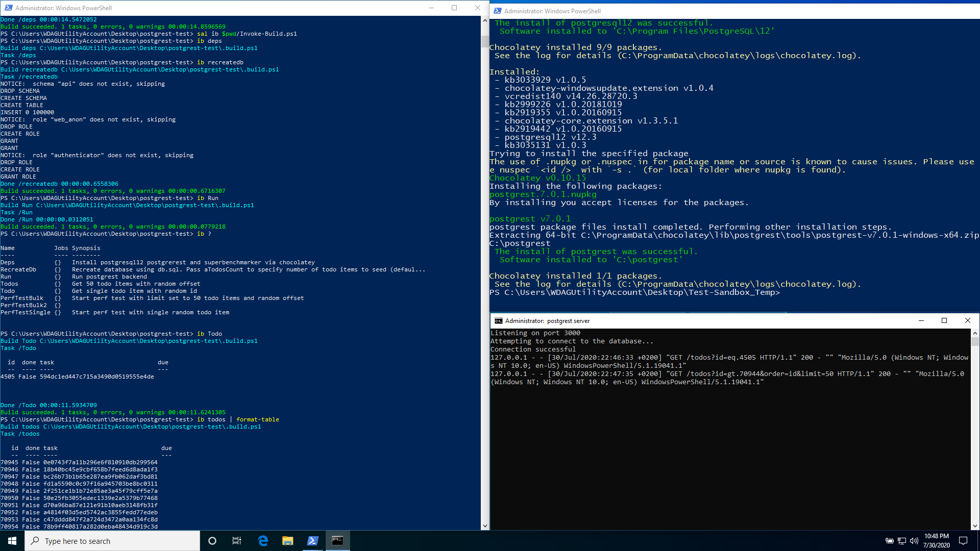
Task: Open the Windows Start menu
Action: click(x=12, y=541)
